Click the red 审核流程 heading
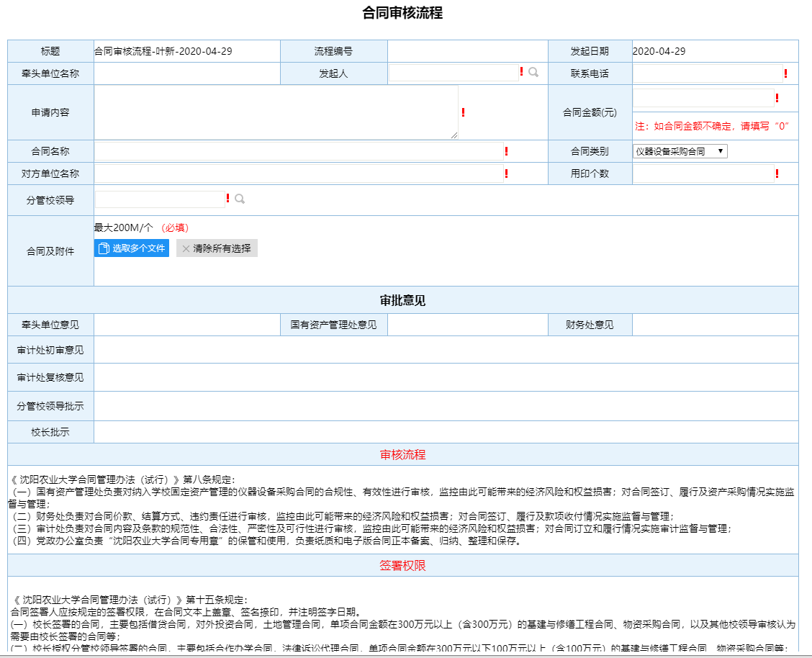This screenshot has height=658, width=812. pyautogui.click(x=402, y=454)
